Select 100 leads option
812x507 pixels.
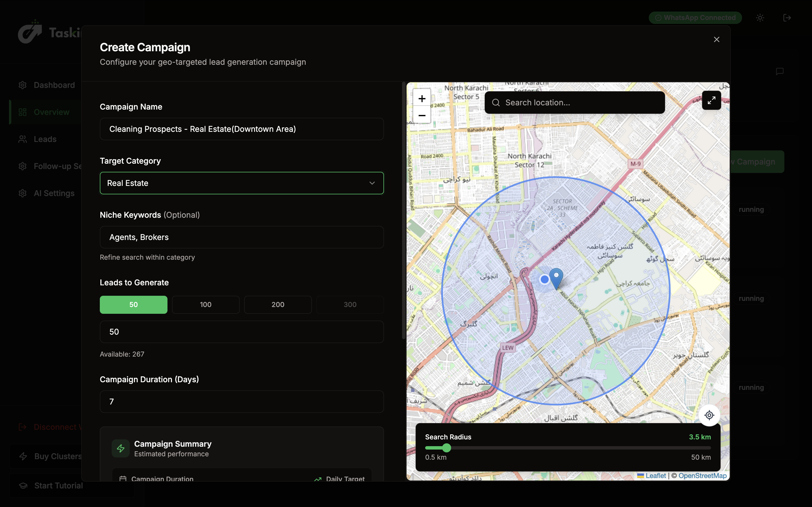(205, 304)
